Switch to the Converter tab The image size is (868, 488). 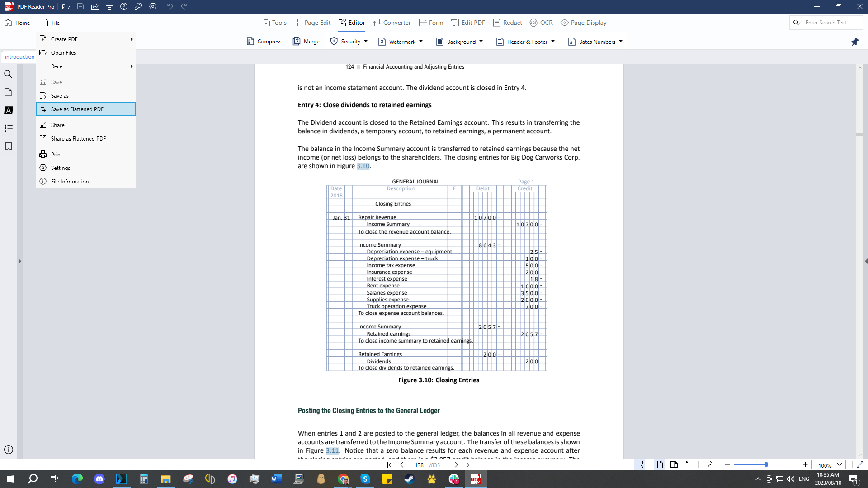(x=392, y=23)
